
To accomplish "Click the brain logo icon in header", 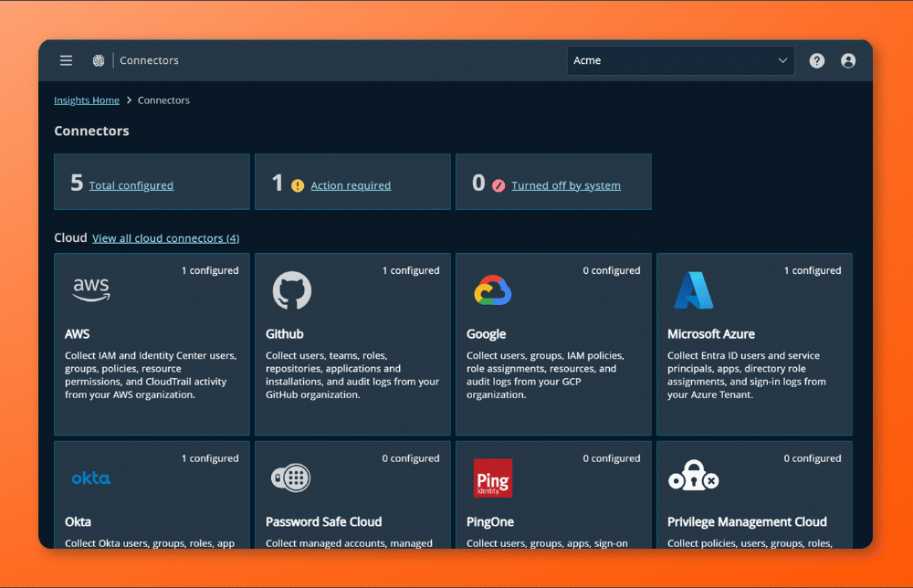I will click(99, 60).
